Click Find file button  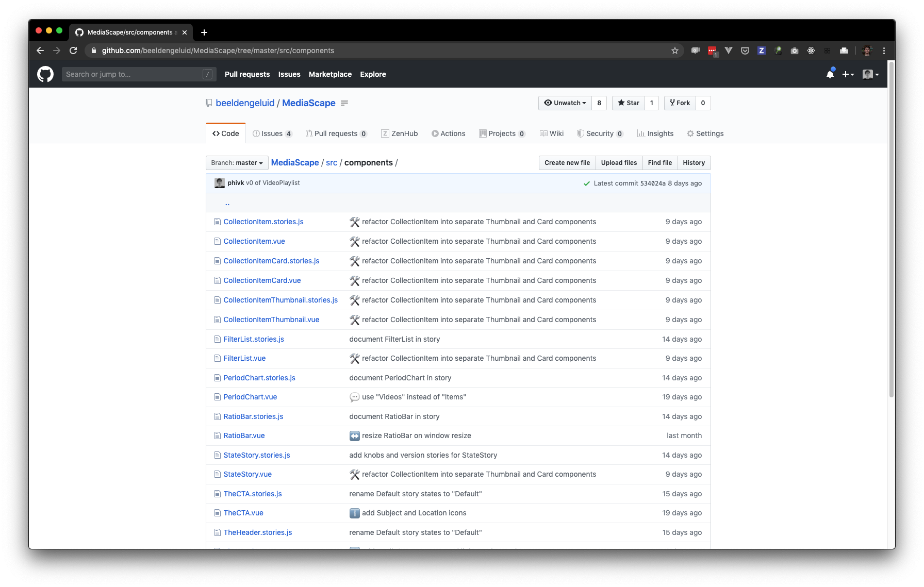tap(660, 163)
